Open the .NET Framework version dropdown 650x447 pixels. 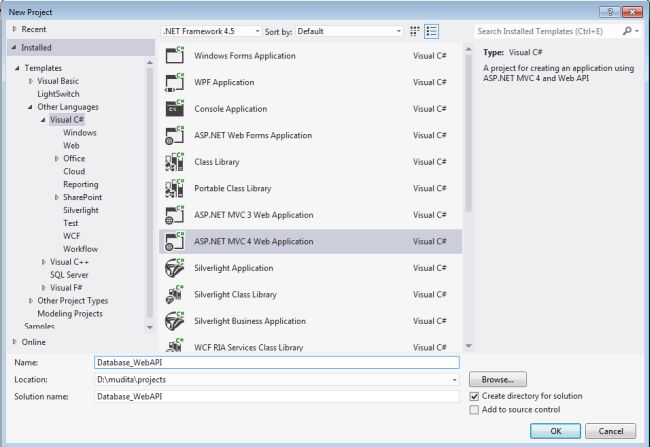211,31
